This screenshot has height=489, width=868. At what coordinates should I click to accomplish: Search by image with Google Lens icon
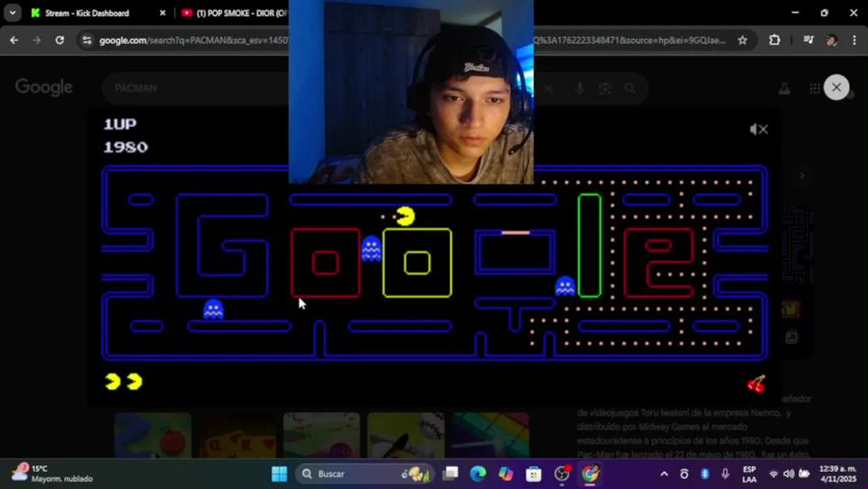604,88
